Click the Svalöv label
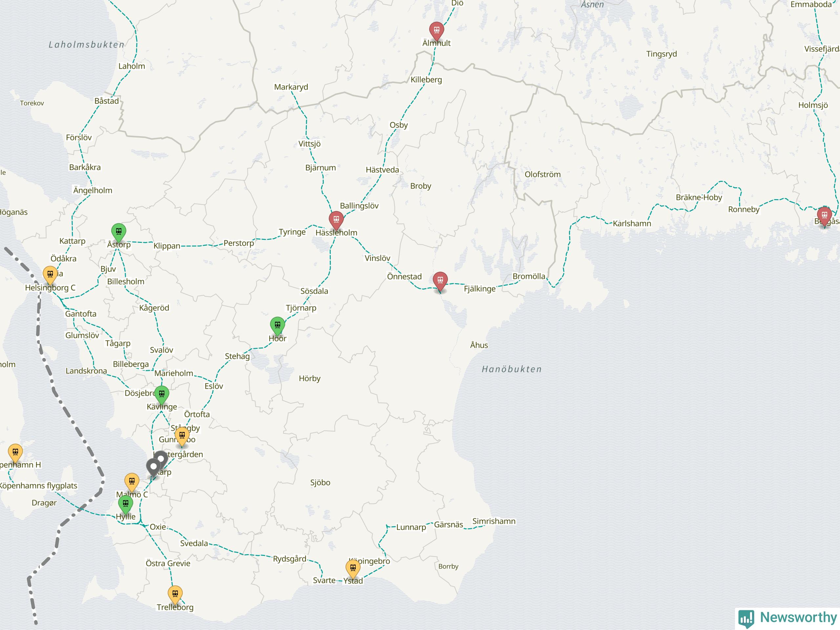Image resolution: width=840 pixels, height=630 pixels. point(161,350)
